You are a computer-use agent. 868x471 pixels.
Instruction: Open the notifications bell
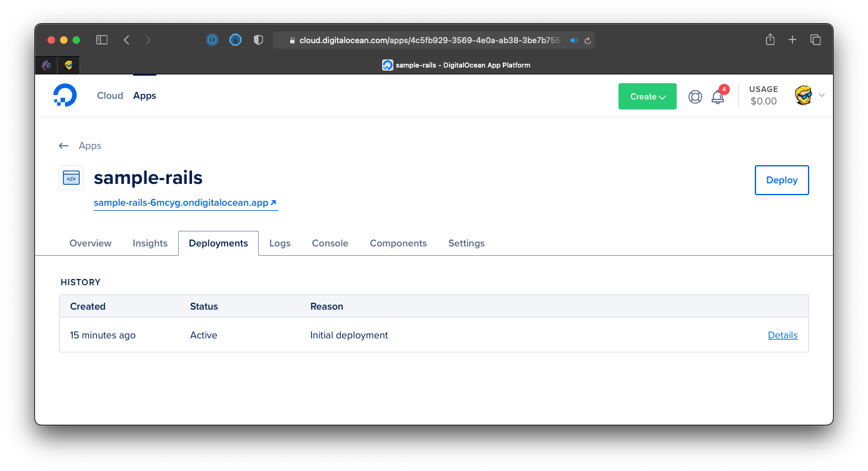(718, 97)
